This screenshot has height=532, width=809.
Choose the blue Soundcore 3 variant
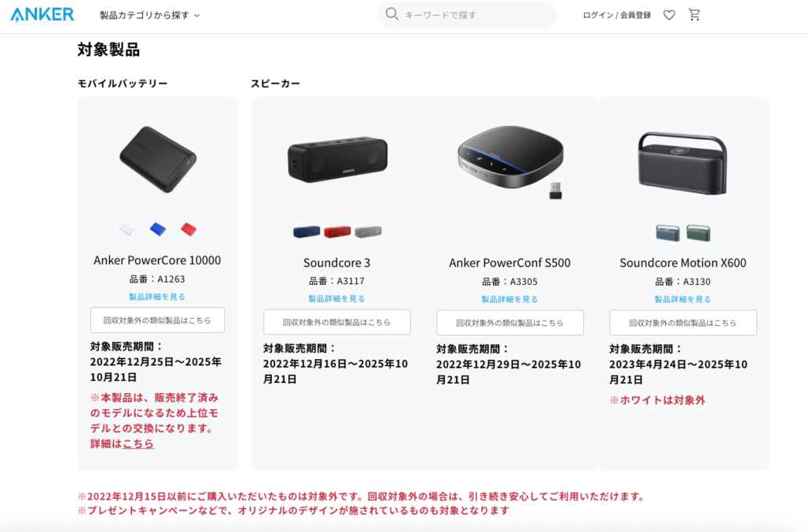(x=307, y=232)
